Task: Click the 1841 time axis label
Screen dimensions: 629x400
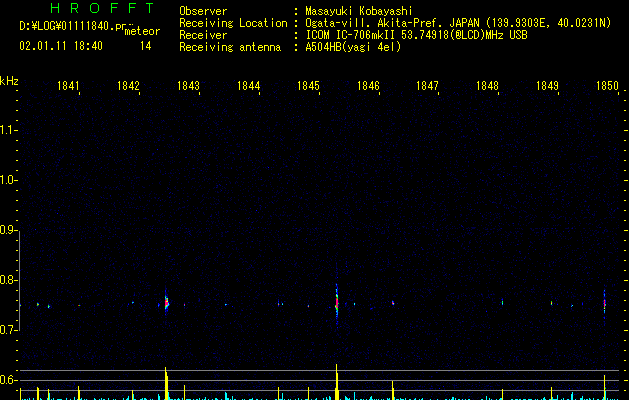Action: point(68,85)
